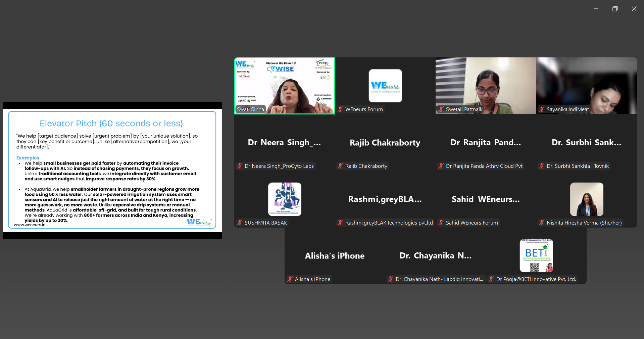The image size is (644, 339).
Task: Select the BETi logo avatar of Dr Pooja
Action: point(536,255)
